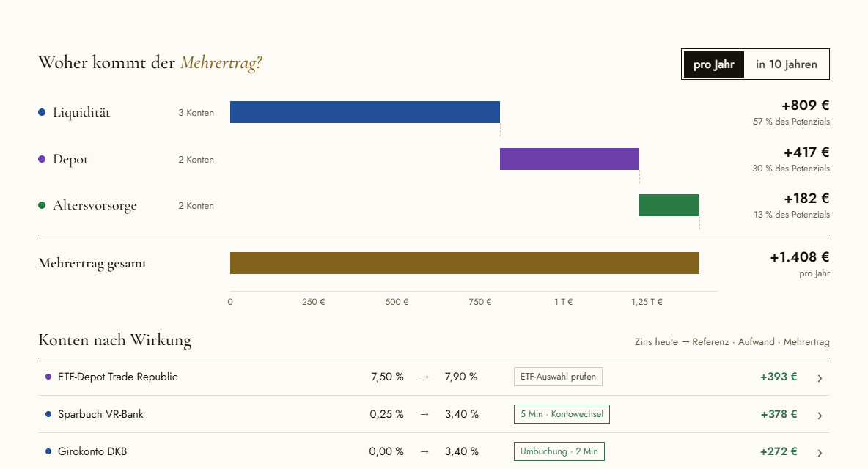Click the 'Konten nach Wirkung' heading
Image resolution: width=868 pixels, height=469 pixels.
pyautogui.click(x=115, y=340)
